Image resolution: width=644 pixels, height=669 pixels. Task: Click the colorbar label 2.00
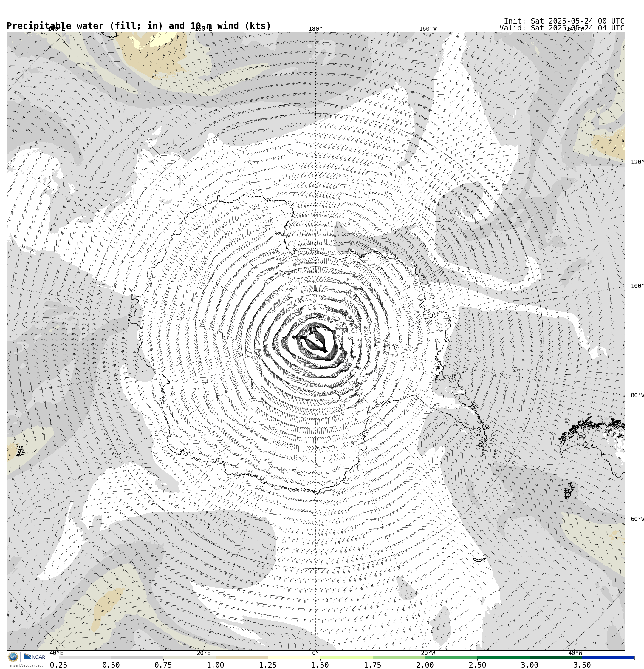pyautogui.click(x=425, y=665)
